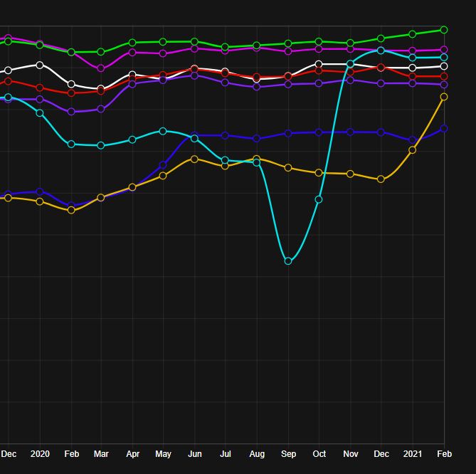The image size is (476, 474).
Task: Select the cyan data point at May
Action: coord(163,131)
